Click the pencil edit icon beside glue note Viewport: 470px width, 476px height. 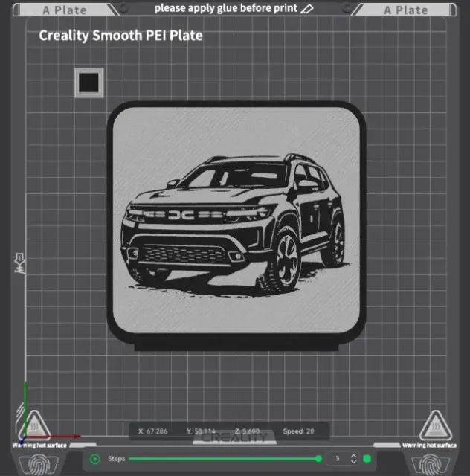point(307,9)
